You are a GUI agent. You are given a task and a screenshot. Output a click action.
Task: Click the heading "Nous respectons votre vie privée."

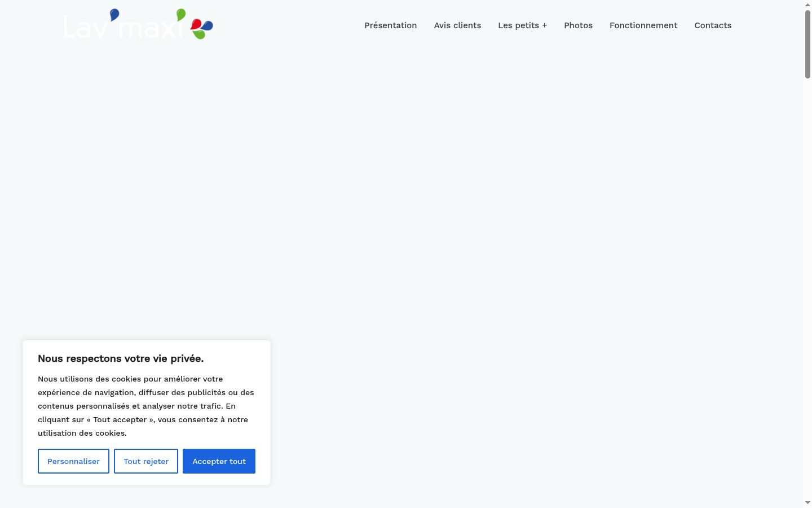pos(121,358)
